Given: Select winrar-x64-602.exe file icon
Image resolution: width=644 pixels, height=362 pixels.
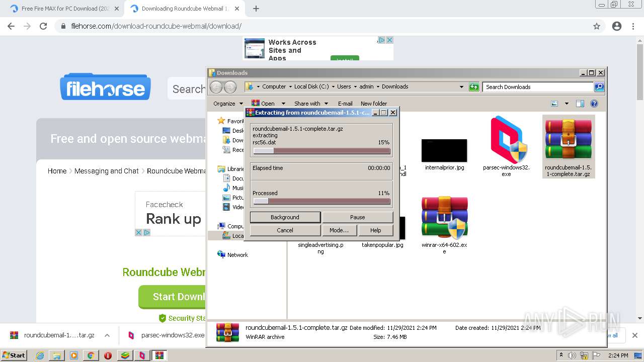Looking at the screenshot, I should pyautogui.click(x=444, y=217).
